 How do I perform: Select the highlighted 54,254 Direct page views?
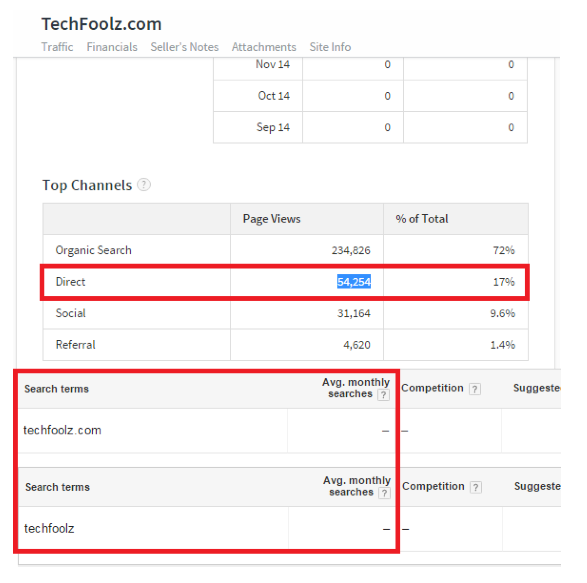(x=354, y=282)
